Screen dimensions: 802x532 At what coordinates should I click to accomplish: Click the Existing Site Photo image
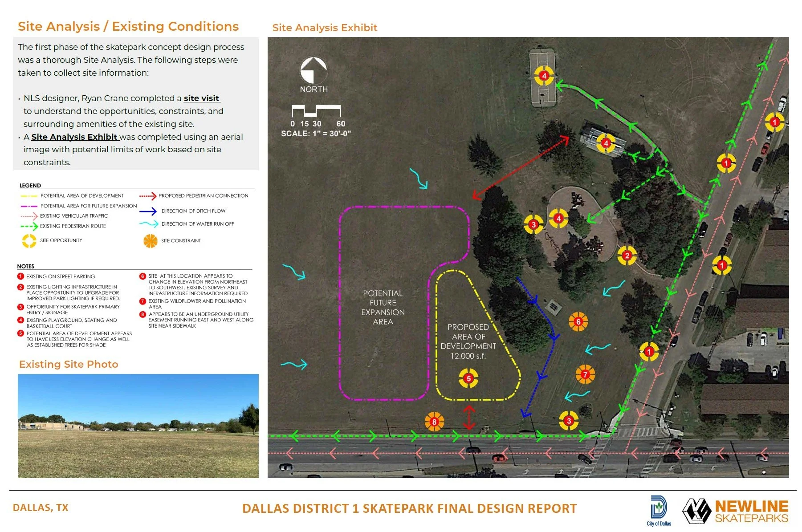(x=138, y=426)
